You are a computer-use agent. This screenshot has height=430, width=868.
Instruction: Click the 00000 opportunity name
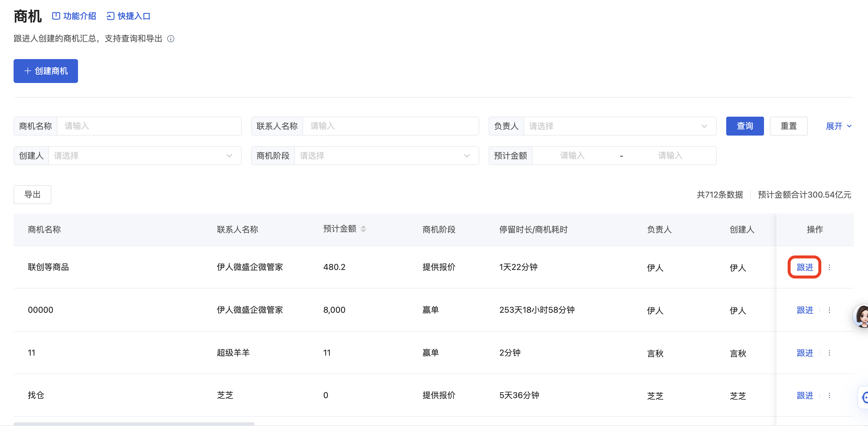coord(40,310)
